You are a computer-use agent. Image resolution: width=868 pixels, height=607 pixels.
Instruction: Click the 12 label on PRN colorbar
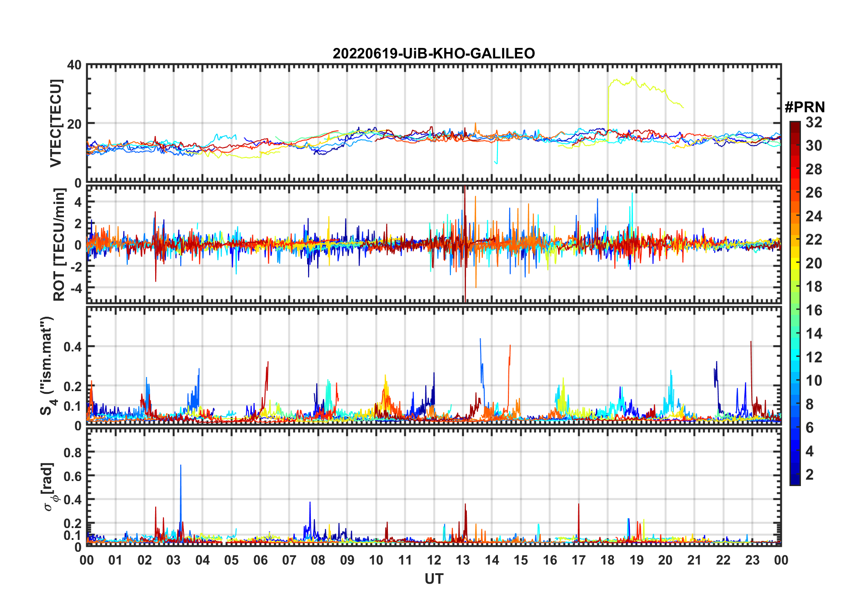[x=814, y=357]
